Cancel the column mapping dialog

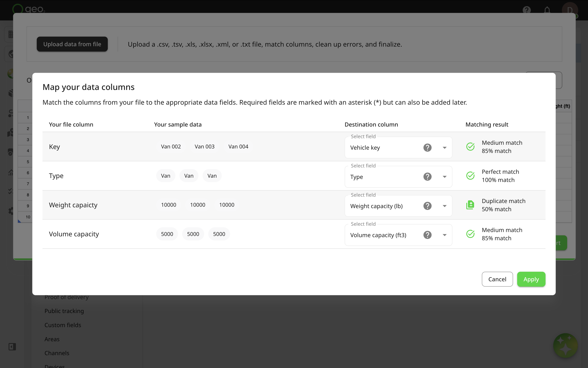(497, 279)
